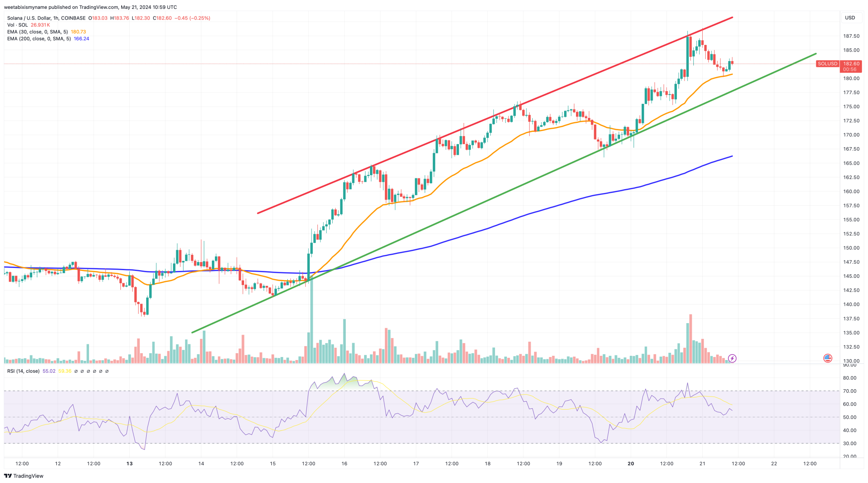Click the RSI (14, close) legend label
The image size is (868, 483).
tap(23, 371)
